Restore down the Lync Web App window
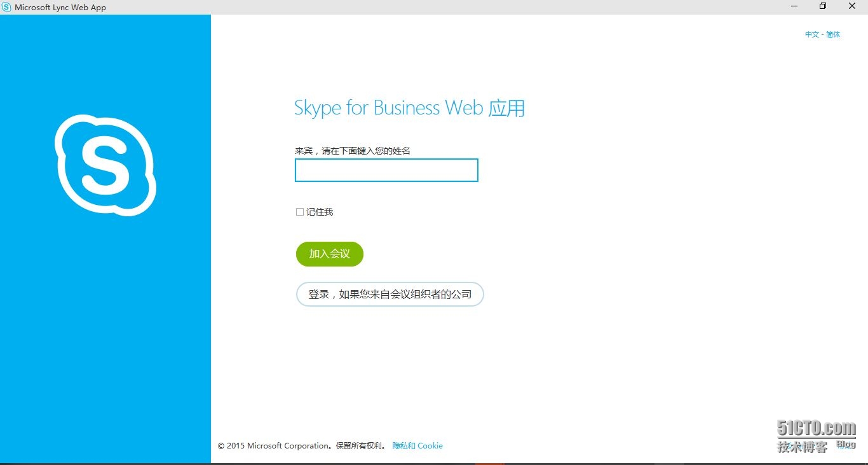This screenshot has width=868, height=465. pos(823,6)
